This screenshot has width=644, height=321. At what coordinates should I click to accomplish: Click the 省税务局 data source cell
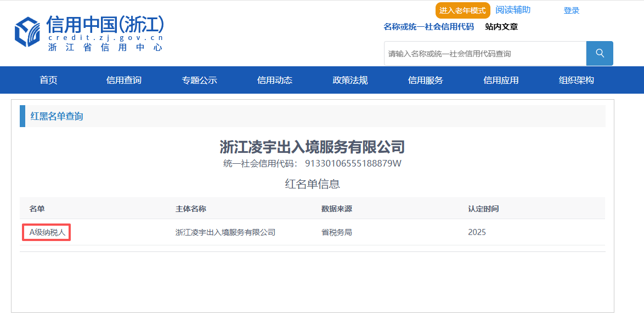tap(337, 232)
